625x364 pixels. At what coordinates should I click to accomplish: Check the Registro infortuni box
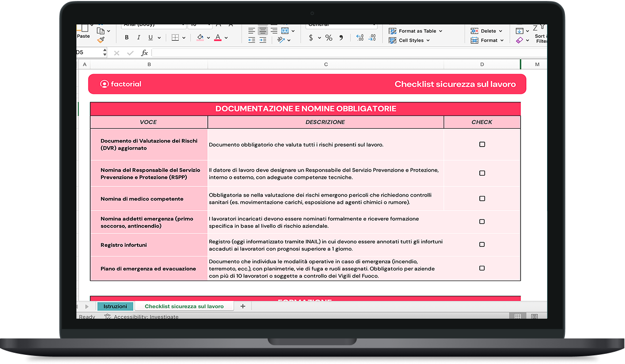(x=482, y=245)
